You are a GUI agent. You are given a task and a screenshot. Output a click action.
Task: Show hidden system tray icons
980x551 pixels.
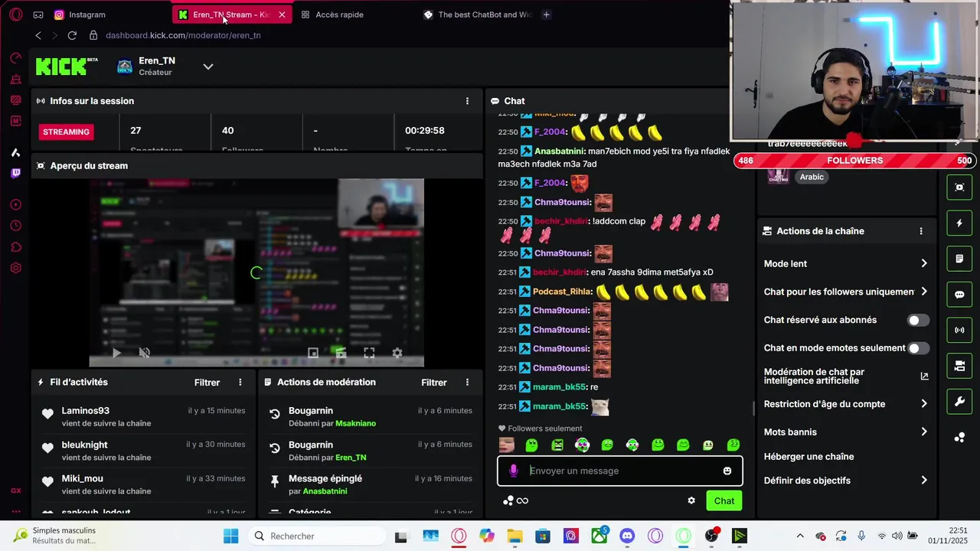(x=800, y=536)
